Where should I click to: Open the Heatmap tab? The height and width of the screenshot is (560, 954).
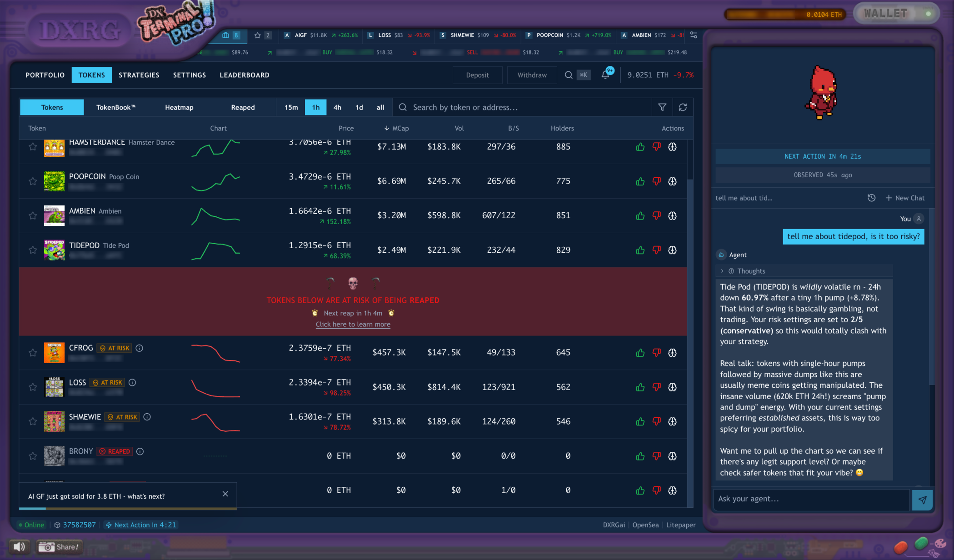[x=179, y=107]
